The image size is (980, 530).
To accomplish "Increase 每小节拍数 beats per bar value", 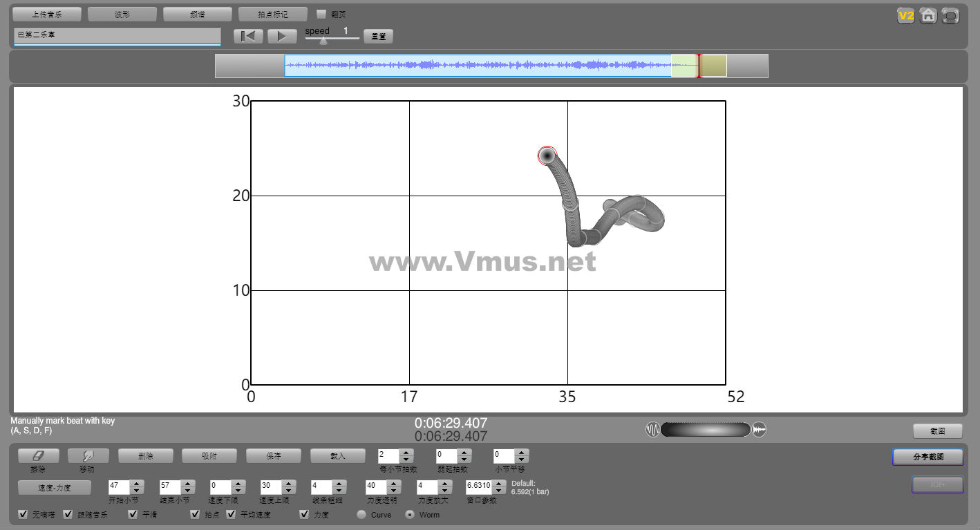I will [x=406, y=453].
